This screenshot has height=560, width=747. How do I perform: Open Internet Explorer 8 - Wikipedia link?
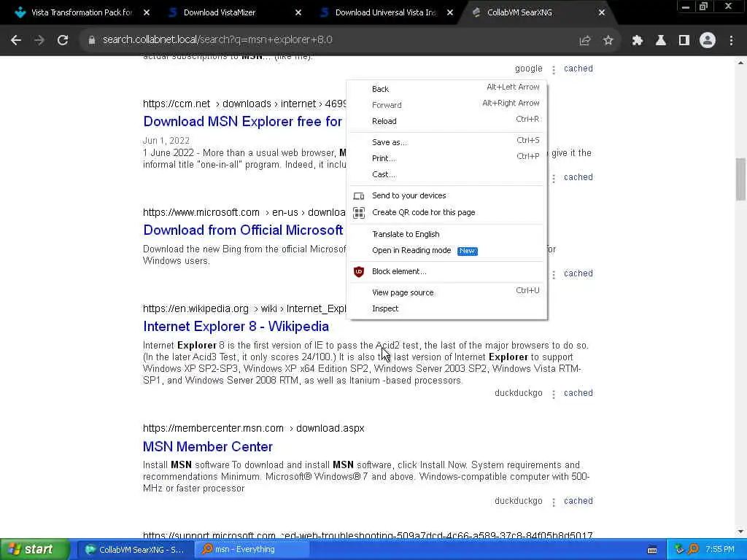(236, 327)
